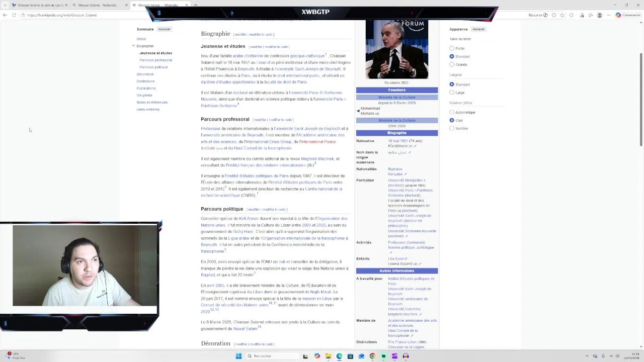Open the Centre national de la recherche scientifique link
The height and width of the screenshot is (362, 644).
(272, 192)
